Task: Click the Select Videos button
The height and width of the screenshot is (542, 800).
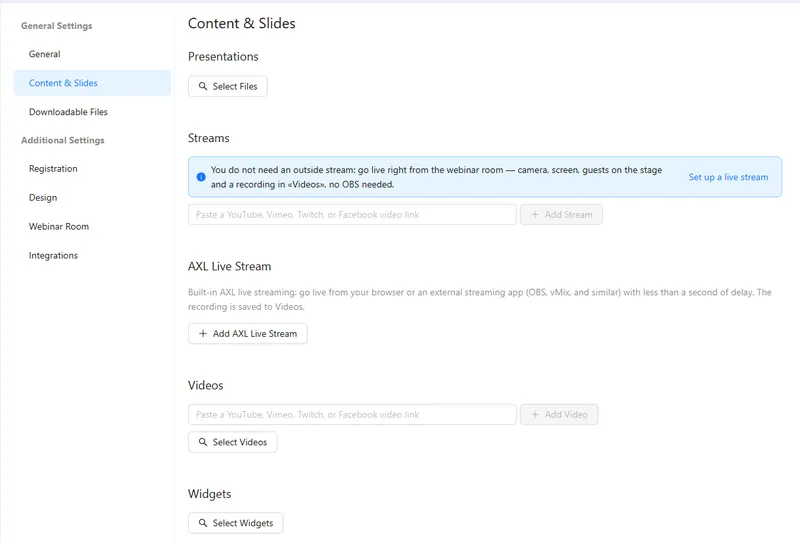Action: tap(233, 442)
